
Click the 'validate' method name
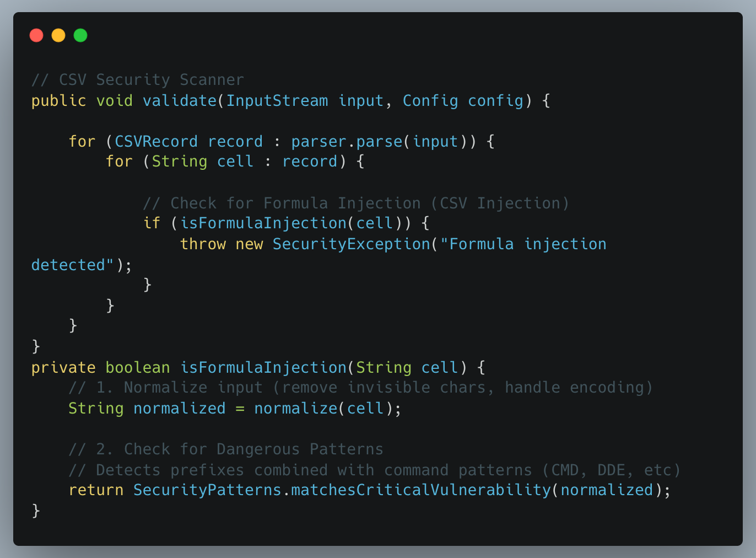click(180, 101)
